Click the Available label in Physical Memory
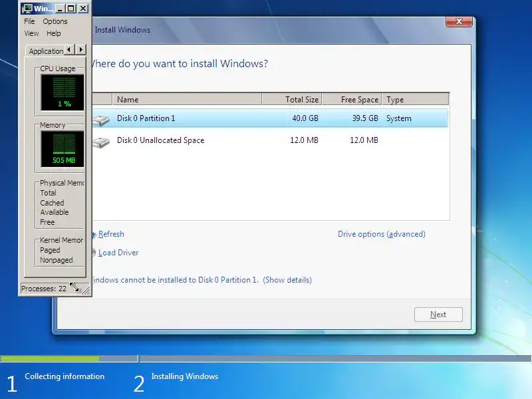 pos(55,212)
